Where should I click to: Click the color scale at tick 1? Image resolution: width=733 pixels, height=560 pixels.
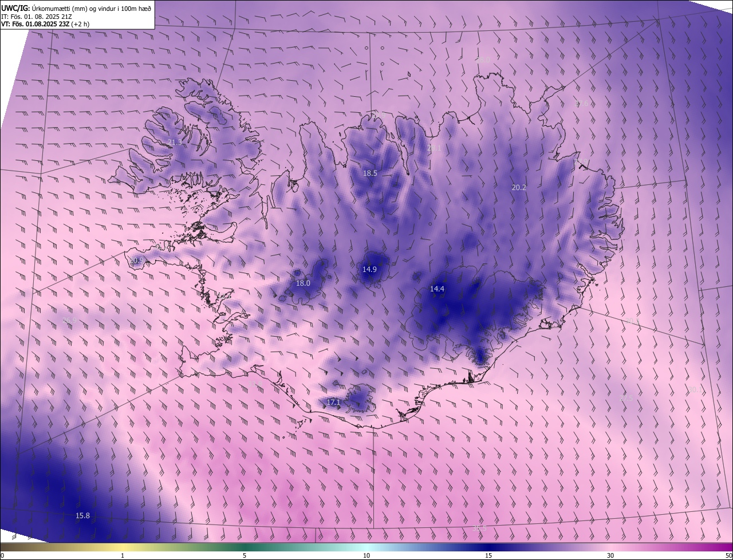coord(123,555)
